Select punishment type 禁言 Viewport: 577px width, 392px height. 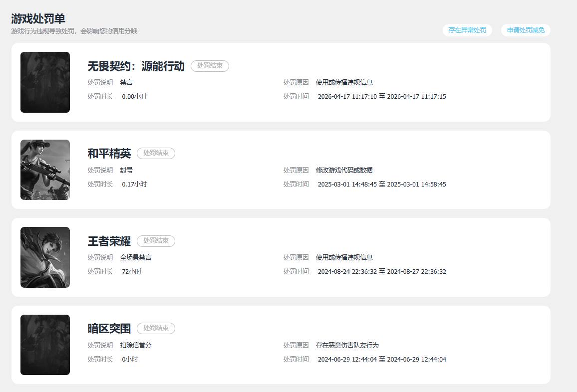(x=126, y=82)
